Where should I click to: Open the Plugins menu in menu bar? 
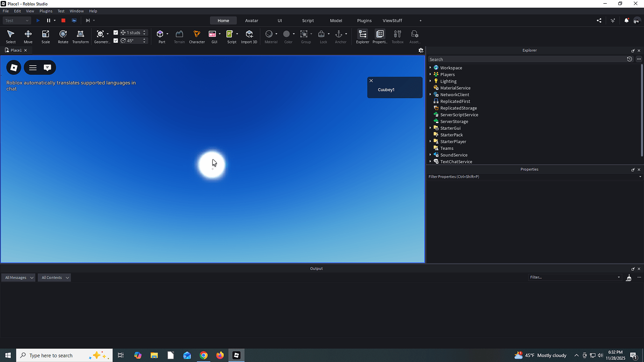(x=46, y=11)
